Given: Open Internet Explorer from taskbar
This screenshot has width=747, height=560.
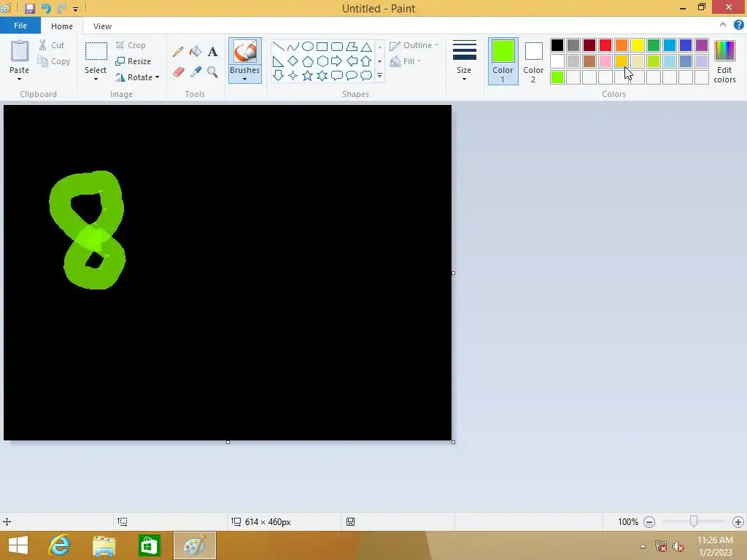Looking at the screenshot, I should 60,545.
